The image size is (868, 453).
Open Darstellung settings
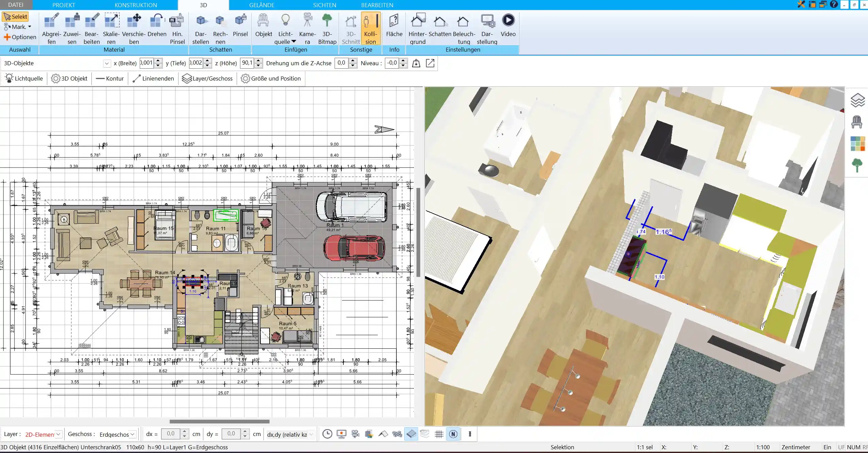[487, 29]
